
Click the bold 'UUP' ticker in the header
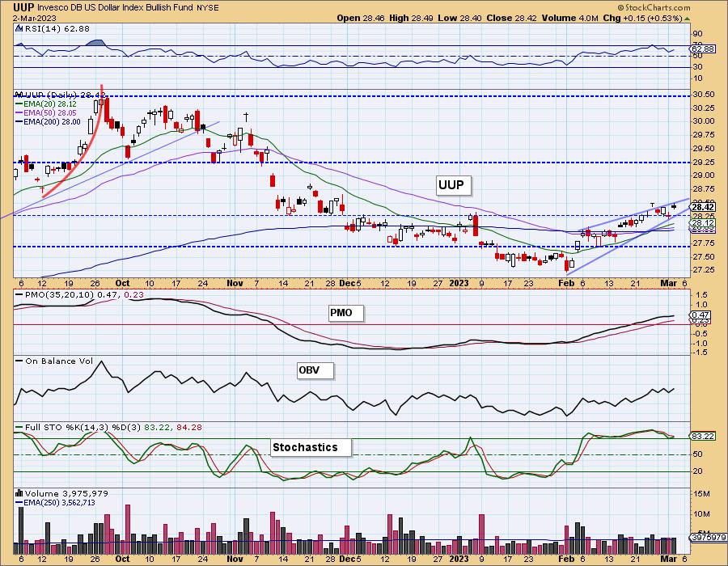click(x=23, y=7)
